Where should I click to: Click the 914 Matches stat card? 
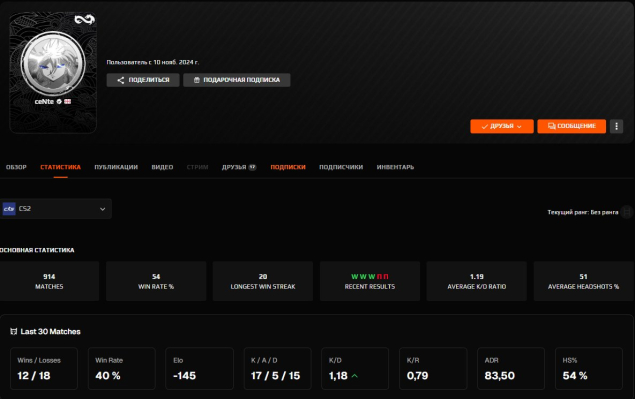point(49,281)
